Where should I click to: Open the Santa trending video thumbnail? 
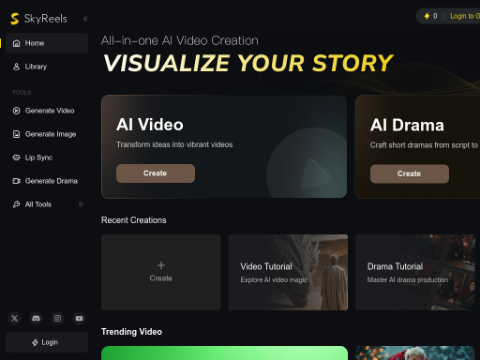[x=415, y=353]
